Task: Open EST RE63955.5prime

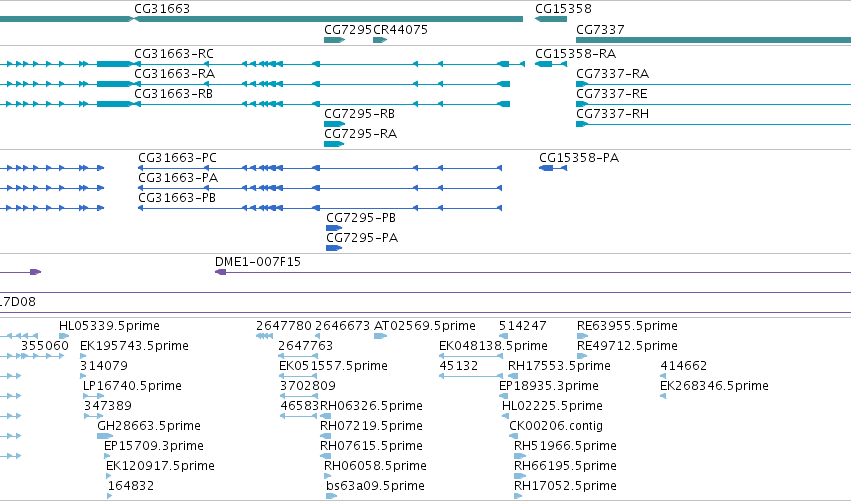Action: click(627, 326)
